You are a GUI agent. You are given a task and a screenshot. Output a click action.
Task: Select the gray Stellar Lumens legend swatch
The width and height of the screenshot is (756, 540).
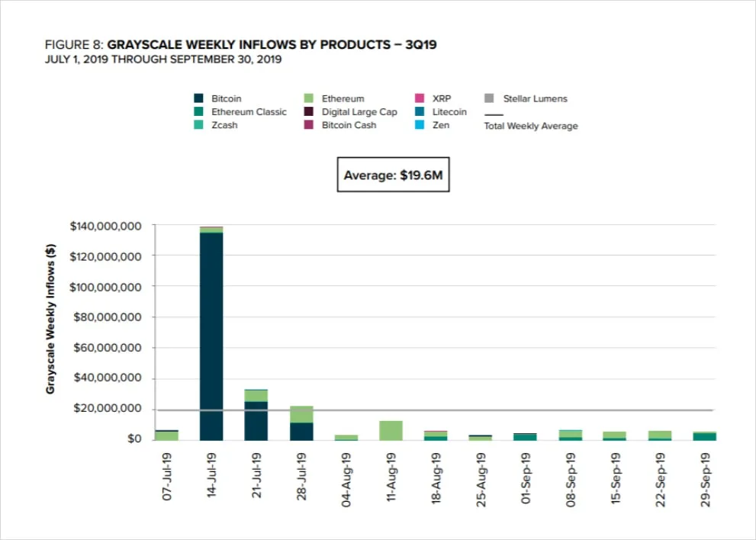click(x=489, y=98)
